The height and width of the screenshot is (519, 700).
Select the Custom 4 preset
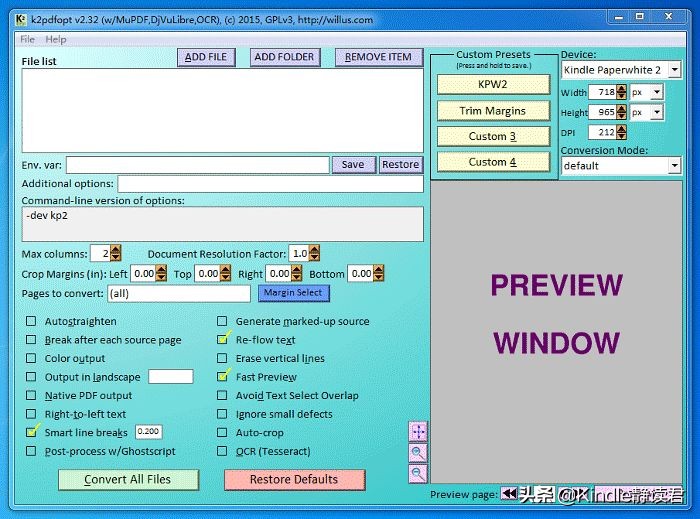tap(493, 162)
